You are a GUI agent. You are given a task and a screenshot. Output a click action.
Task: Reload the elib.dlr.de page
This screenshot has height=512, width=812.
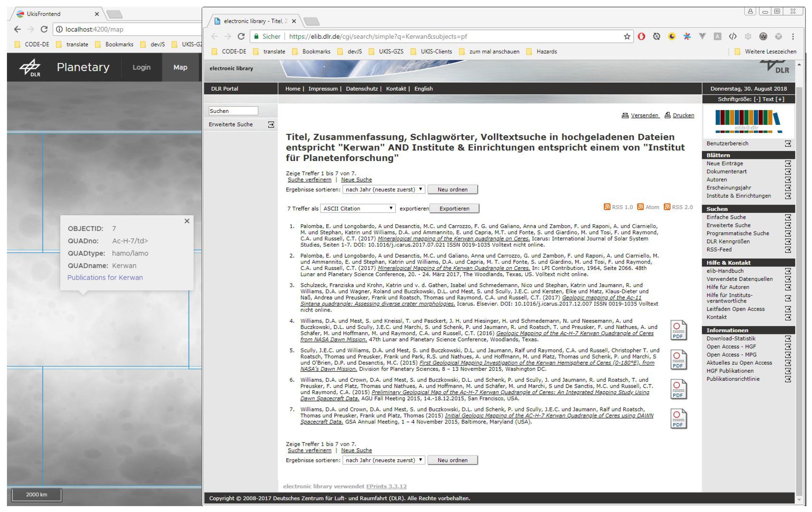click(241, 36)
